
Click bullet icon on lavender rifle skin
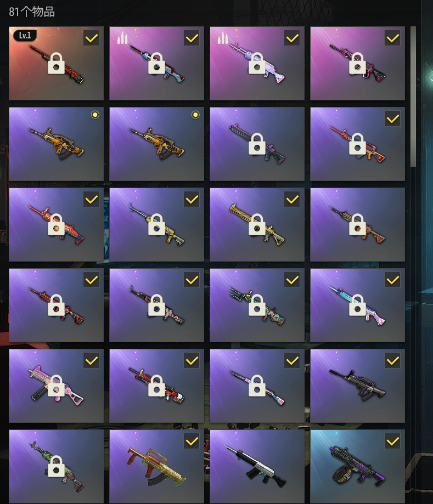[x=223, y=38]
